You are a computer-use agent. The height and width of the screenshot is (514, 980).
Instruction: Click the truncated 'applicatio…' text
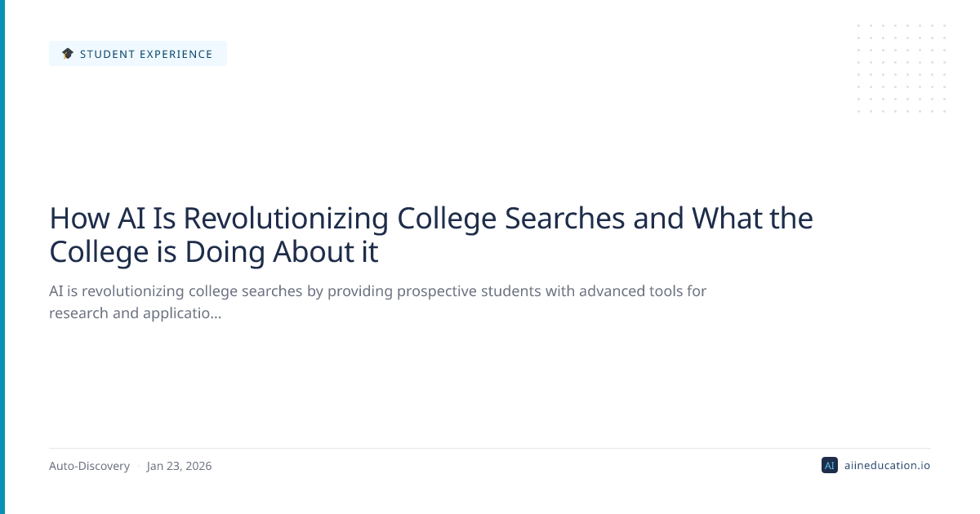[x=183, y=312]
